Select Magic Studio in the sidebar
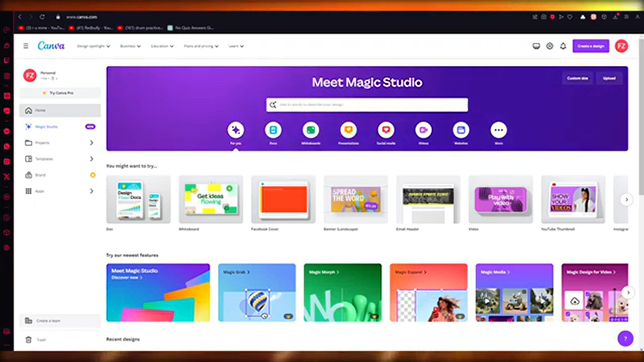 click(x=60, y=127)
